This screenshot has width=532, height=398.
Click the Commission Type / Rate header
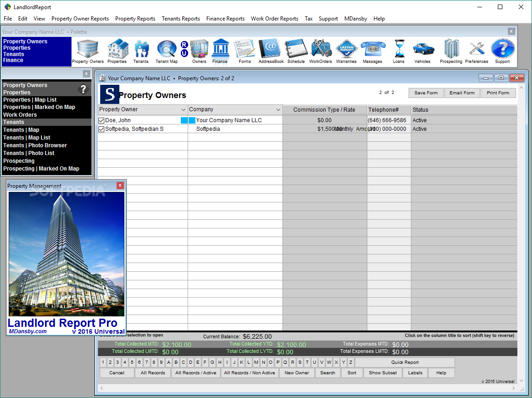pos(324,110)
